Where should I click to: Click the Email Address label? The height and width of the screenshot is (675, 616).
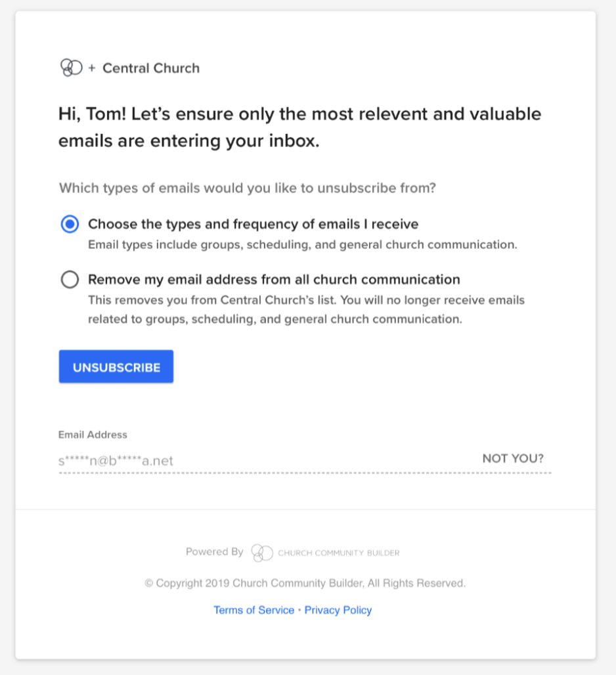click(x=93, y=435)
